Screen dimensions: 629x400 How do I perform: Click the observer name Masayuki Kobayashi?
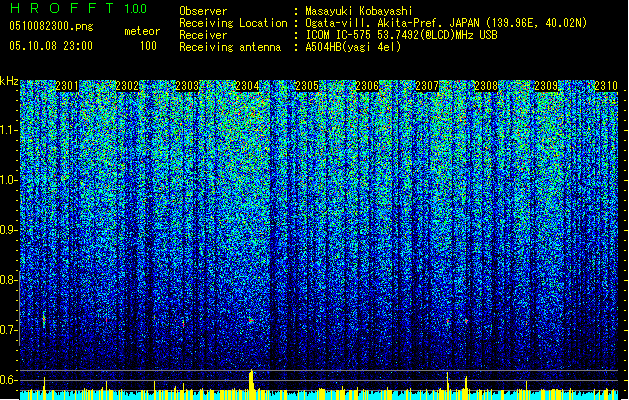359,11
